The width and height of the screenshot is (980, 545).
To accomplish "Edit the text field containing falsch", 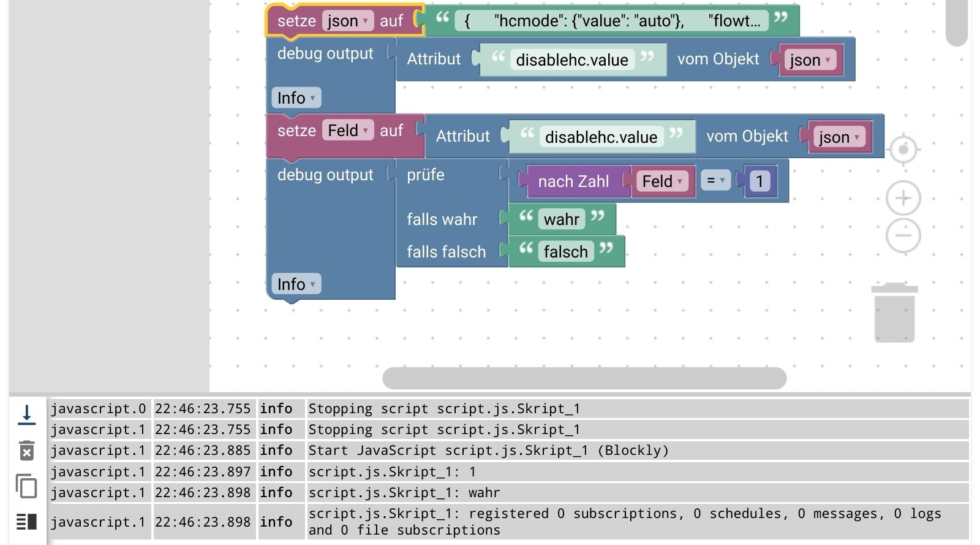I will tap(565, 251).
